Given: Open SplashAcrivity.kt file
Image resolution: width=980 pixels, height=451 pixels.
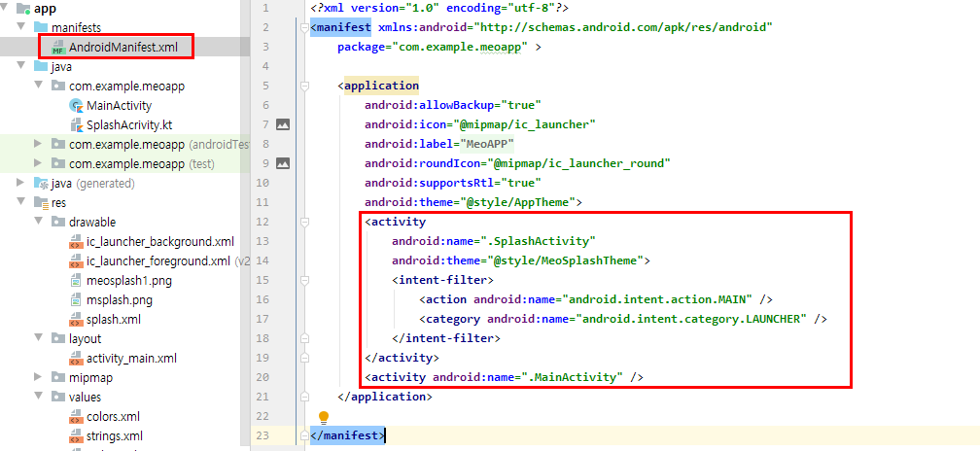Looking at the screenshot, I should click(x=129, y=125).
